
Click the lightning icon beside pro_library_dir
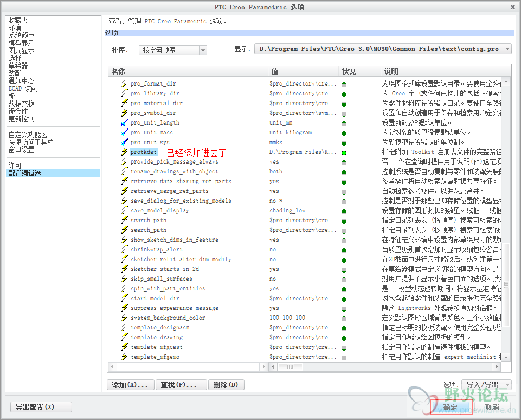tap(125, 93)
